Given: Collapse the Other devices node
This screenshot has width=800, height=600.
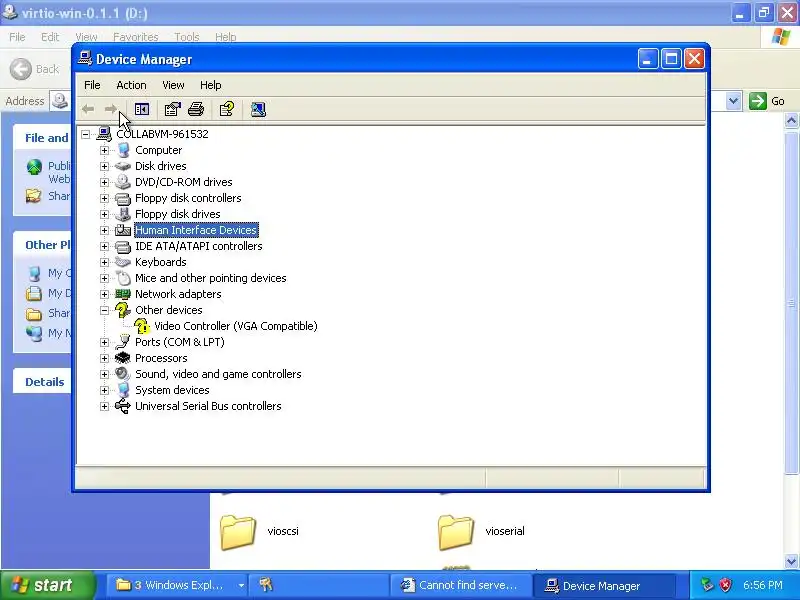Looking at the screenshot, I should [104, 310].
